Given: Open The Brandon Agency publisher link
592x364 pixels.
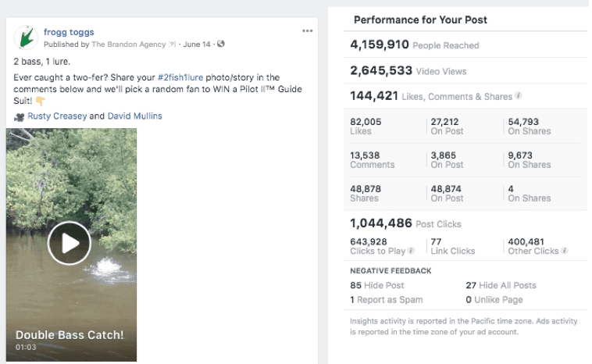Looking at the screenshot, I should pos(128,45).
